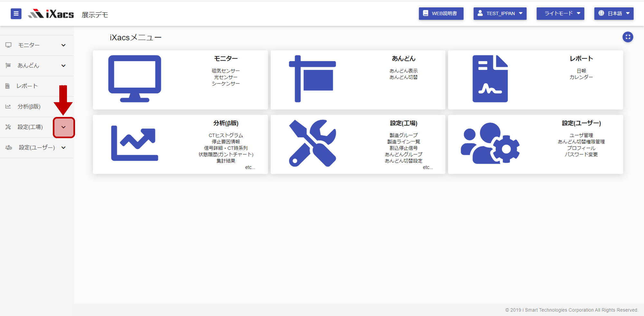Image resolution: width=644 pixels, height=316 pixels.
Task: Click the large report document icon on レポート card
Action: click(490, 79)
